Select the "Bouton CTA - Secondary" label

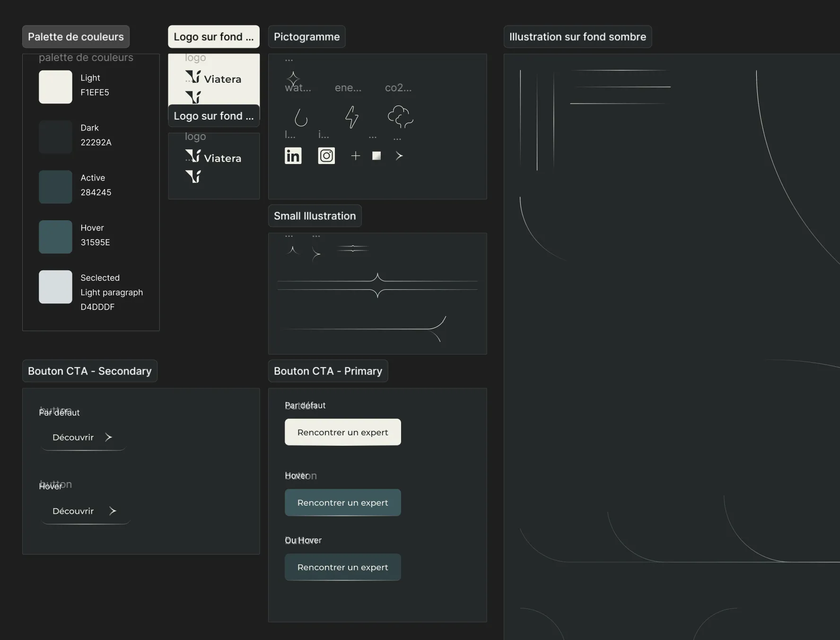pos(90,371)
